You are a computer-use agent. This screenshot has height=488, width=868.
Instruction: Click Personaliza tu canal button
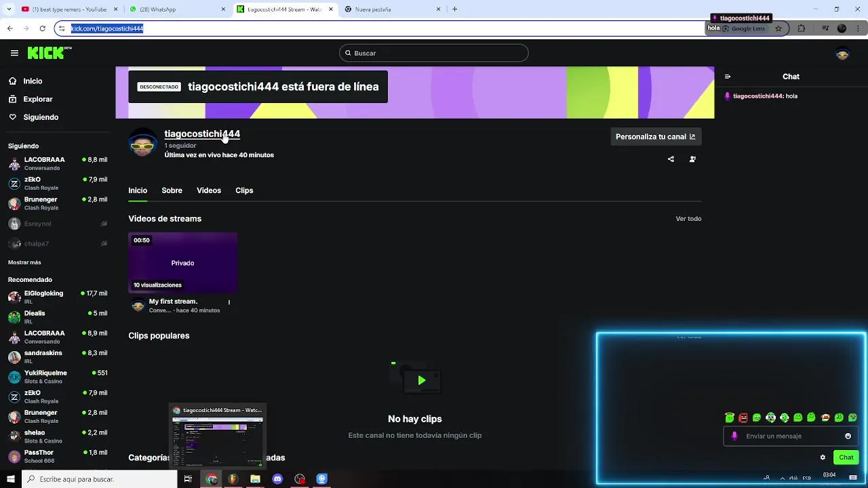click(x=656, y=136)
